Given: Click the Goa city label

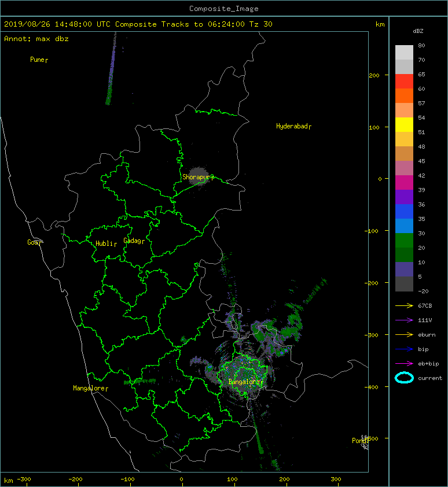Looking at the screenshot, I should [34, 242].
